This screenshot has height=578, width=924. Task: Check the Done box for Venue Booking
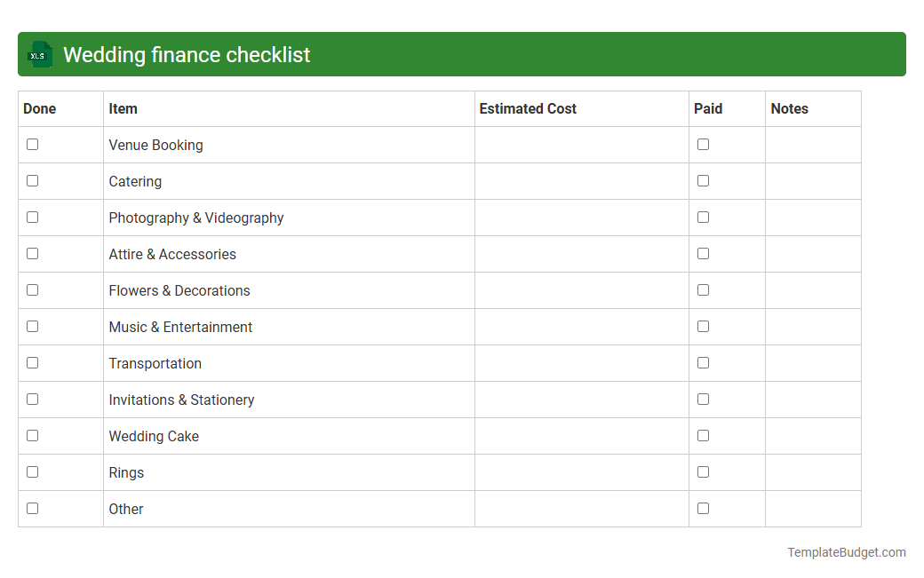[32, 144]
